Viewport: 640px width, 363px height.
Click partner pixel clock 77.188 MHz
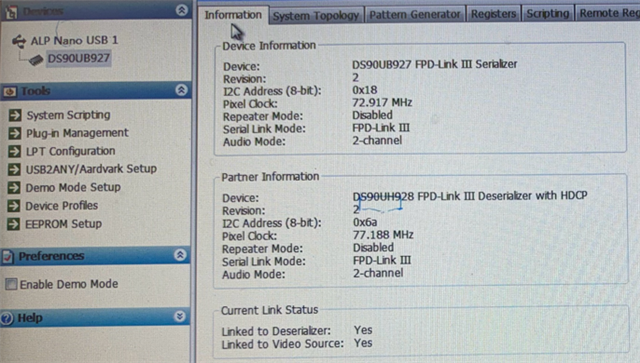(x=383, y=235)
